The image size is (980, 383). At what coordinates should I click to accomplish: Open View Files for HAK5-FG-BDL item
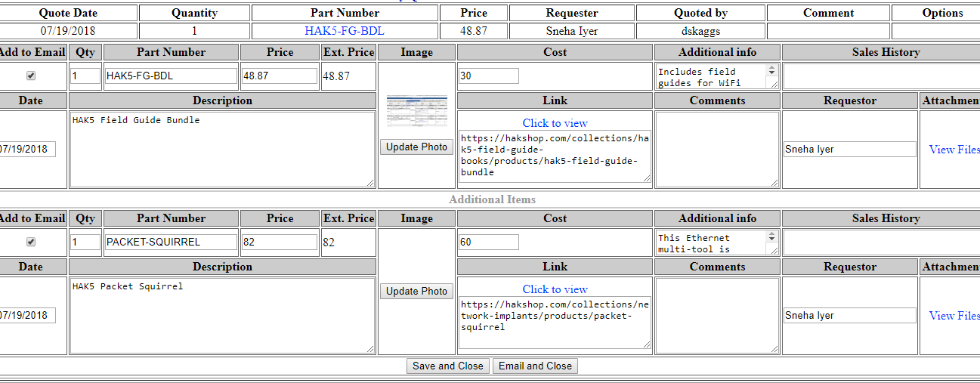[954, 150]
